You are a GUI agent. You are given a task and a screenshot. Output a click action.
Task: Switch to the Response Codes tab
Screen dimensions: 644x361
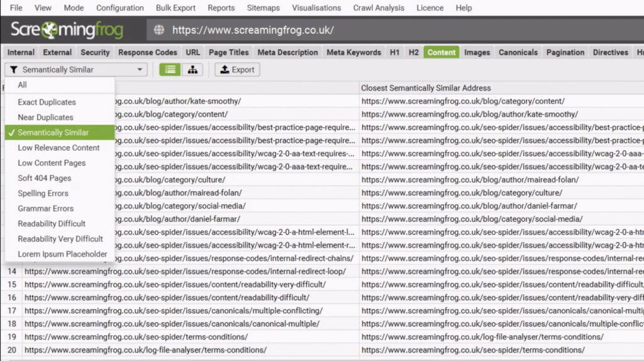coord(148,52)
